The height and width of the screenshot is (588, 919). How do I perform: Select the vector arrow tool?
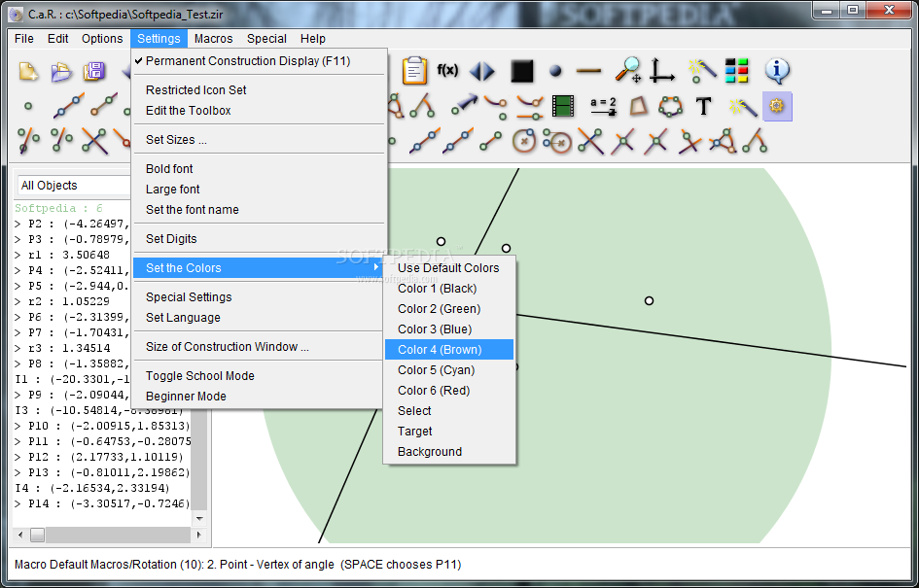click(464, 104)
